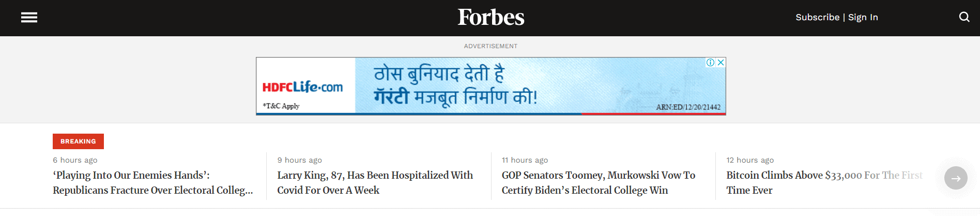Open the Republicans Fracture Electoral College story

tap(152, 183)
